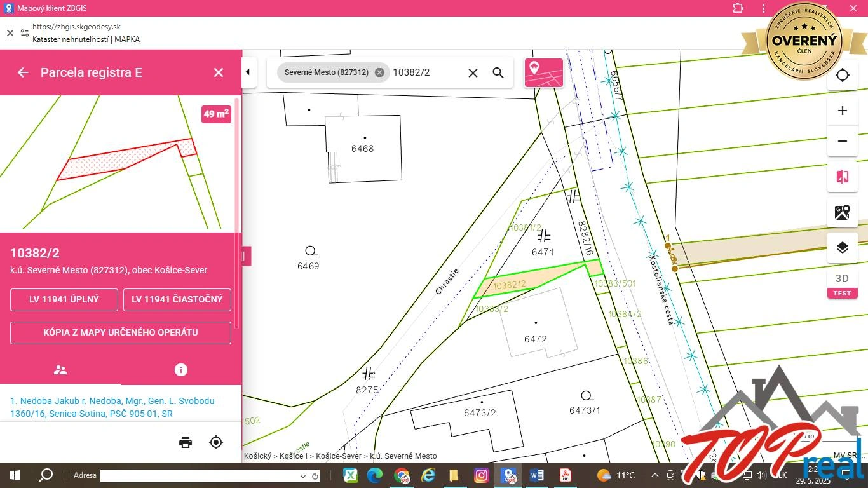The height and width of the screenshot is (488, 868).
Task: Click the zoom out minus icon
Action: (x=842, y=141)
